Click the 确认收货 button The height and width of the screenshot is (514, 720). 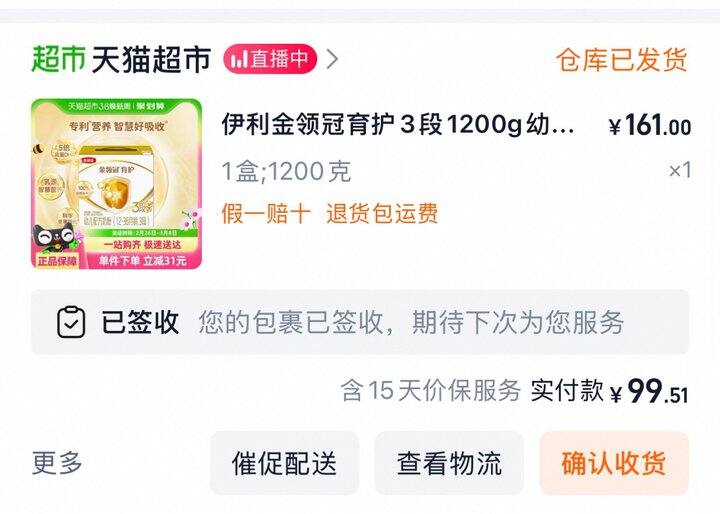pos(614,463)
